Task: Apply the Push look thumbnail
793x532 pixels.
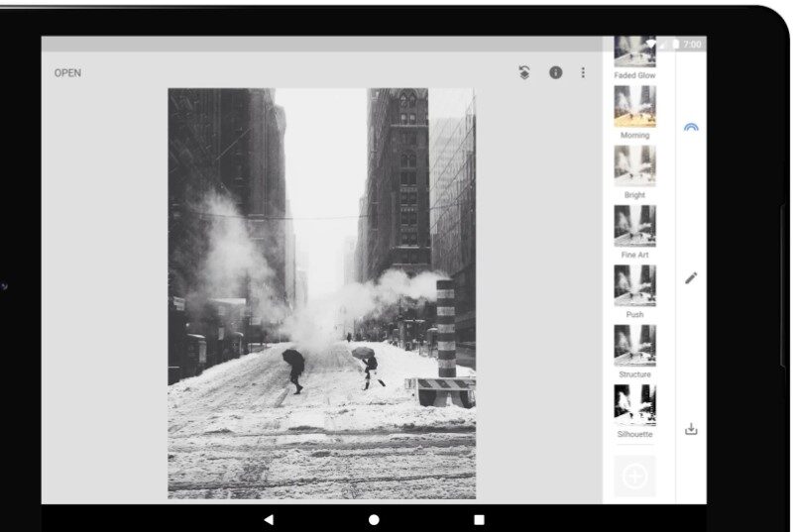Action: click(634, 285)
